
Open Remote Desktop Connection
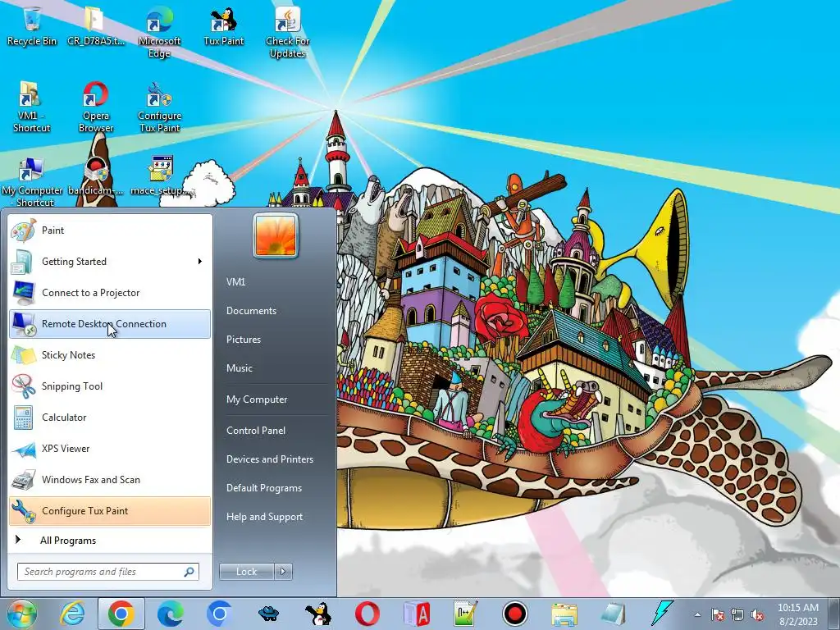coord(110,323)
